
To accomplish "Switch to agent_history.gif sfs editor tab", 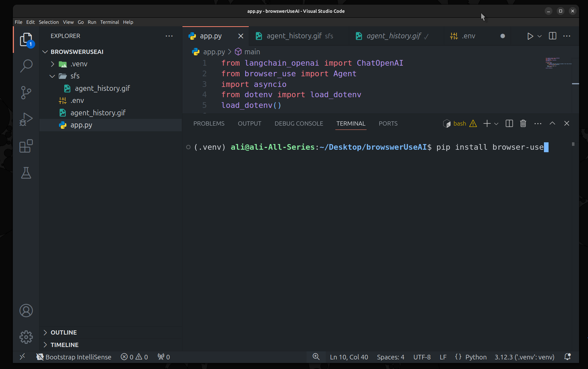I will point(299,36).
